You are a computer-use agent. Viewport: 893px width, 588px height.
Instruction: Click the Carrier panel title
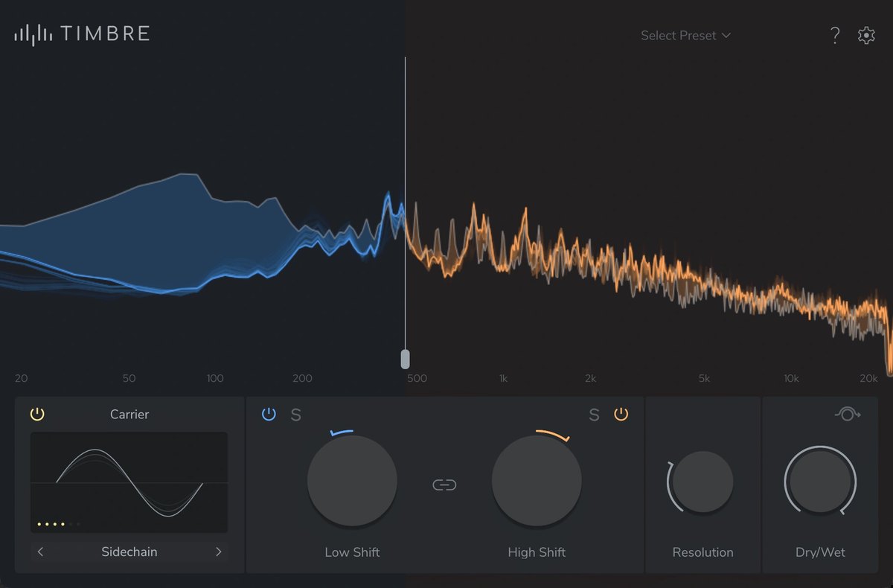point(129,414)
